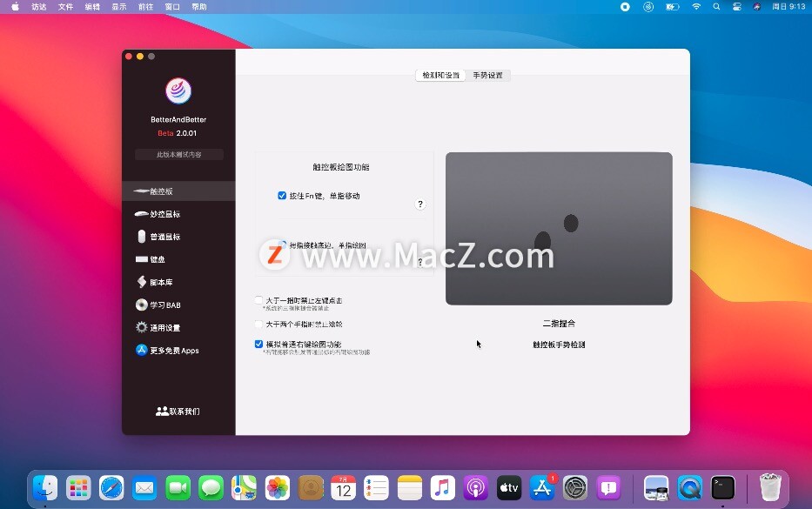
Task: Uncheck 模拟普通右键绘图功能 checkbox
Action: click(x=258, y=344)
